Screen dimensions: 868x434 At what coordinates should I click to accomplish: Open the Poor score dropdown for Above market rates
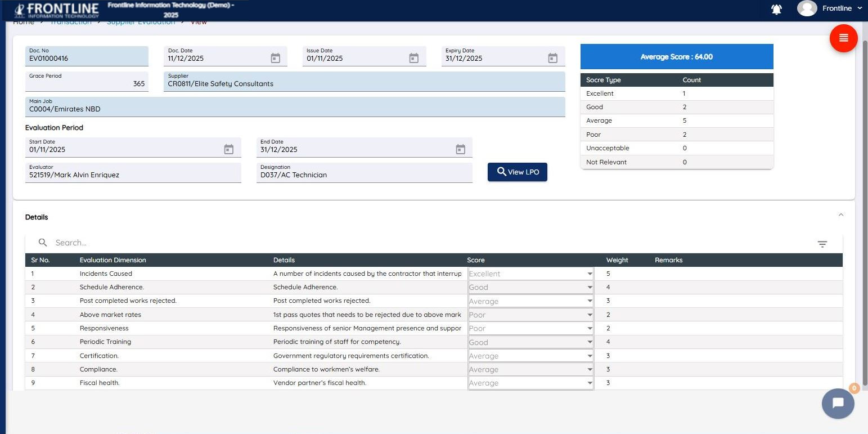[x=589, y=315]
